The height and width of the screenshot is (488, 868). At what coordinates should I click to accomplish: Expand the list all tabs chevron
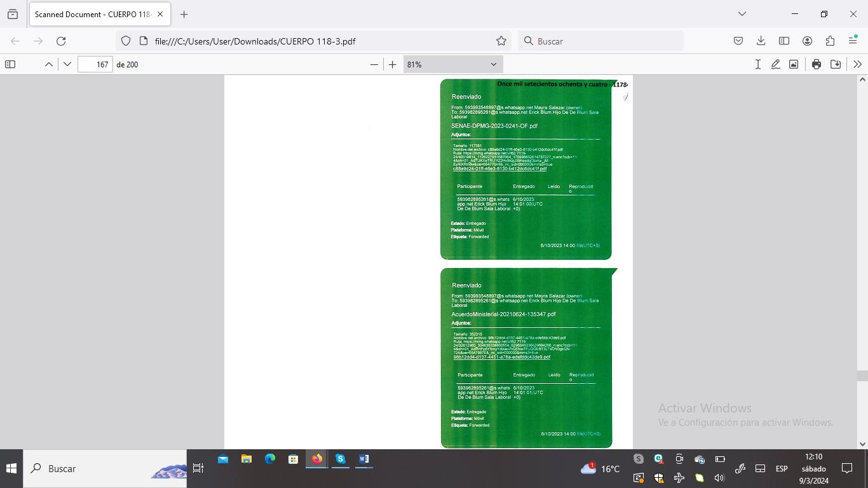(x=742, y=14)
